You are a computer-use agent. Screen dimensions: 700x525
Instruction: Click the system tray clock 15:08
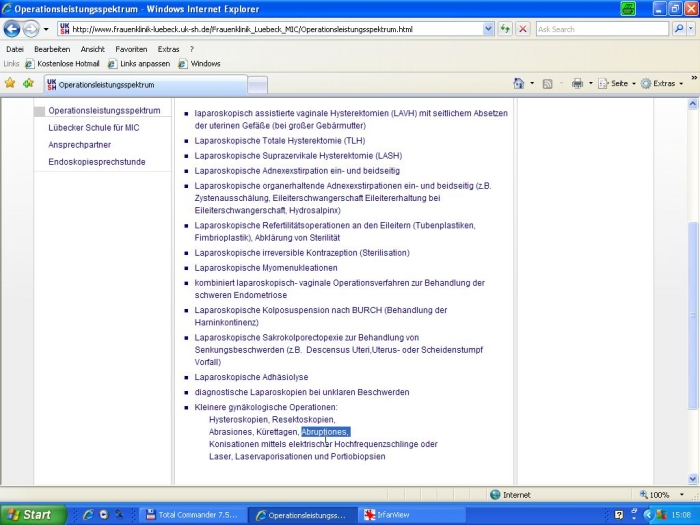coord(681,515)
